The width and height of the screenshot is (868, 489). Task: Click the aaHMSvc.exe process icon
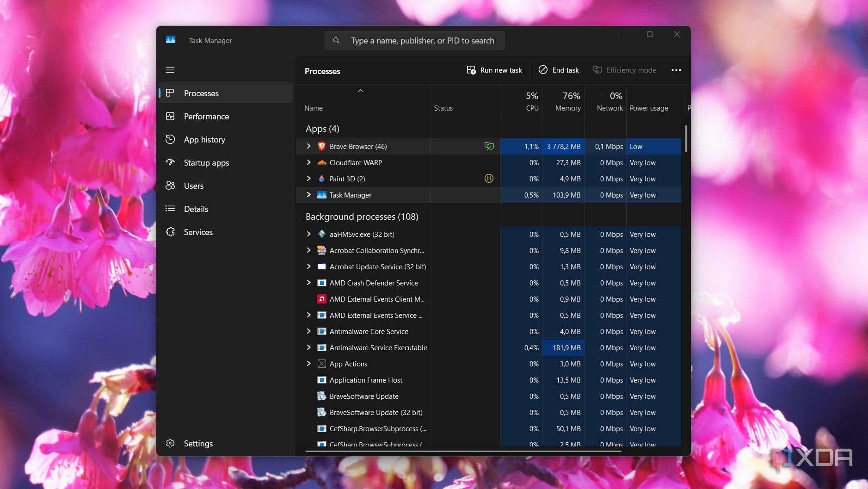point(322,234)
